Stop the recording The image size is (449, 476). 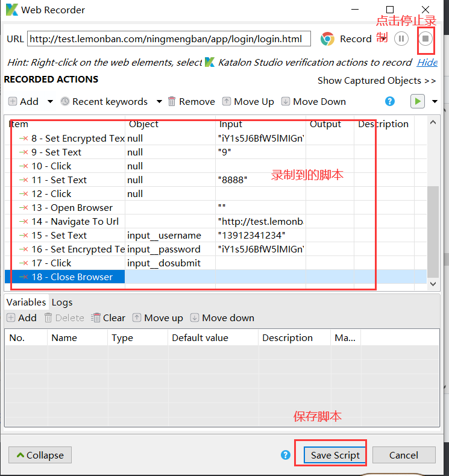coord(425,39)
